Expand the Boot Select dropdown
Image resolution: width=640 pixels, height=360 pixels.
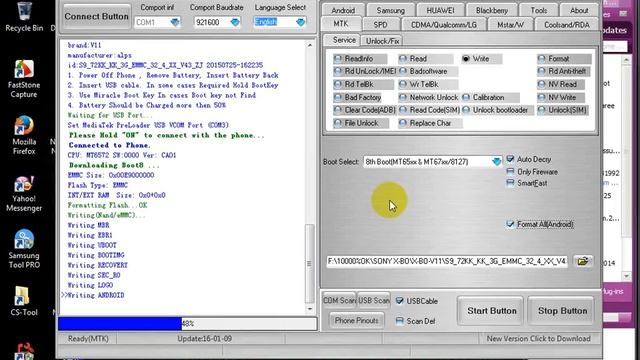pos(496,162)
